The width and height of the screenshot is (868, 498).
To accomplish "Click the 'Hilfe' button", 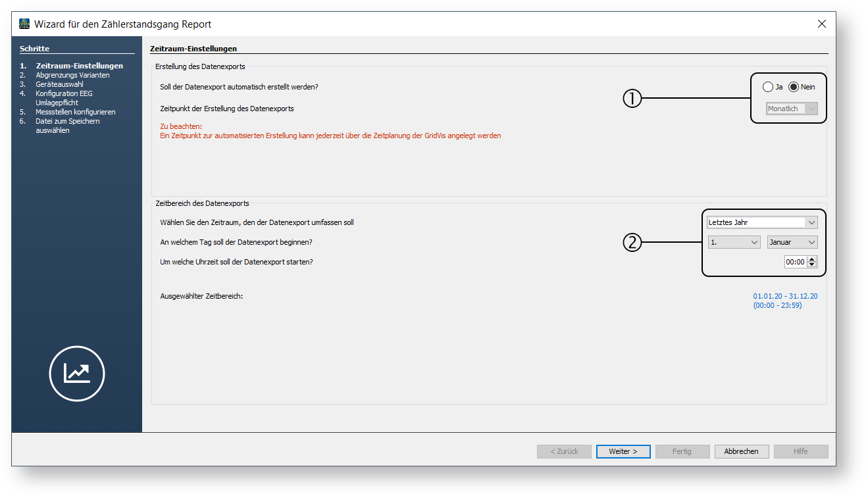I will click(x=800, y=451).
